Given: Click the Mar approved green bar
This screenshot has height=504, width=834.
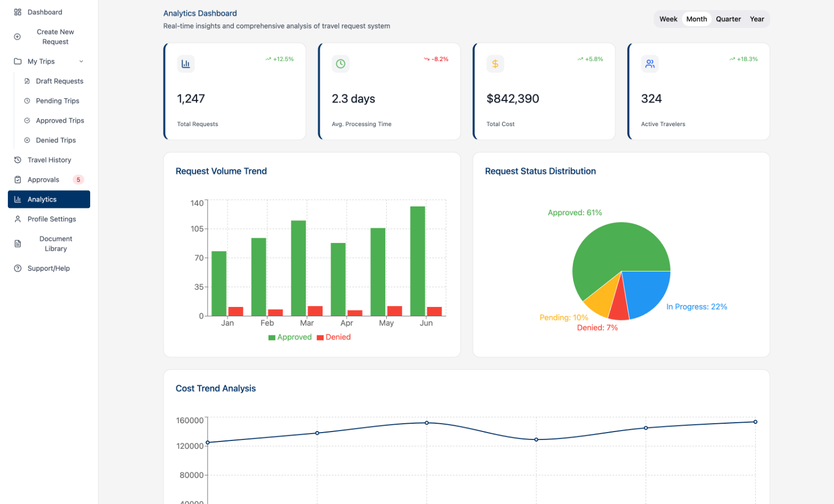Looking at the screenshot, I should [x=298, y=268].
